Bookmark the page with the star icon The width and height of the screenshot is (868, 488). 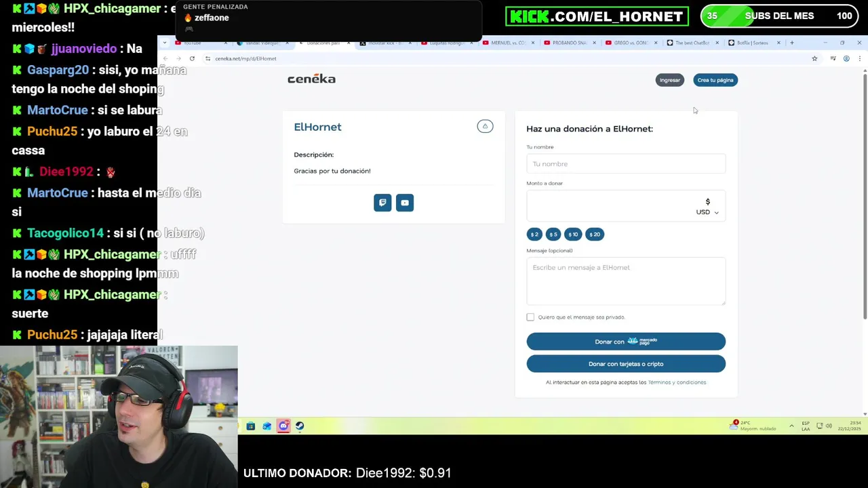point(814,58)
